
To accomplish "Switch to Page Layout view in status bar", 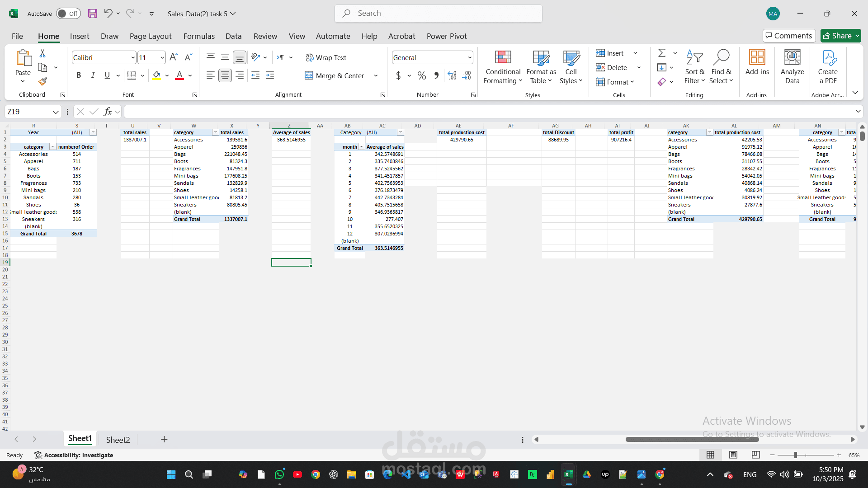I will tap(733, 455).
